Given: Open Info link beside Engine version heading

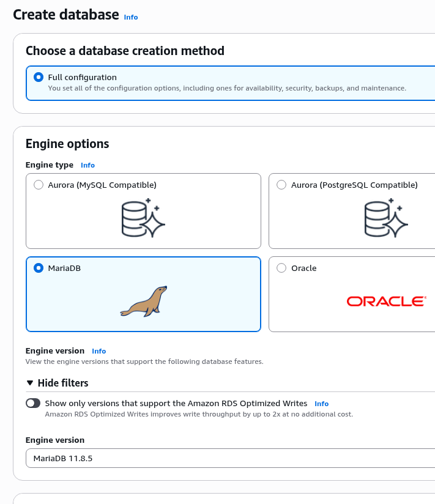Looking at the screenshot, I should 99,351.
